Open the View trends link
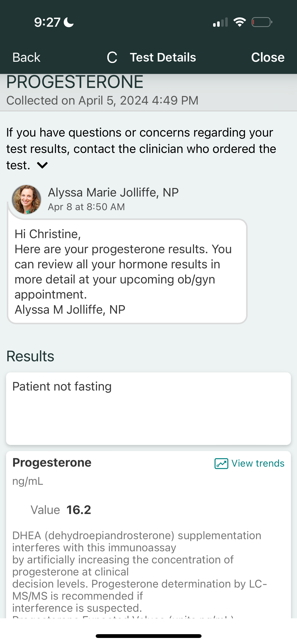 pos(258,463)
